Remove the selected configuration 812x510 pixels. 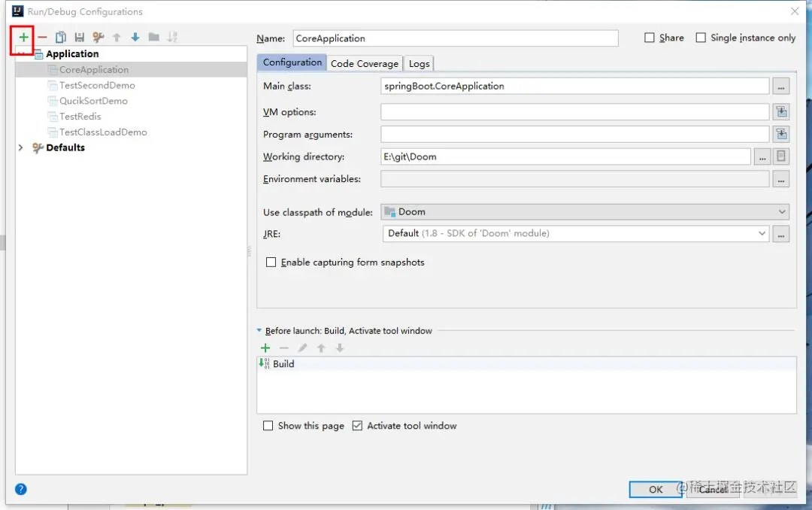42,37
